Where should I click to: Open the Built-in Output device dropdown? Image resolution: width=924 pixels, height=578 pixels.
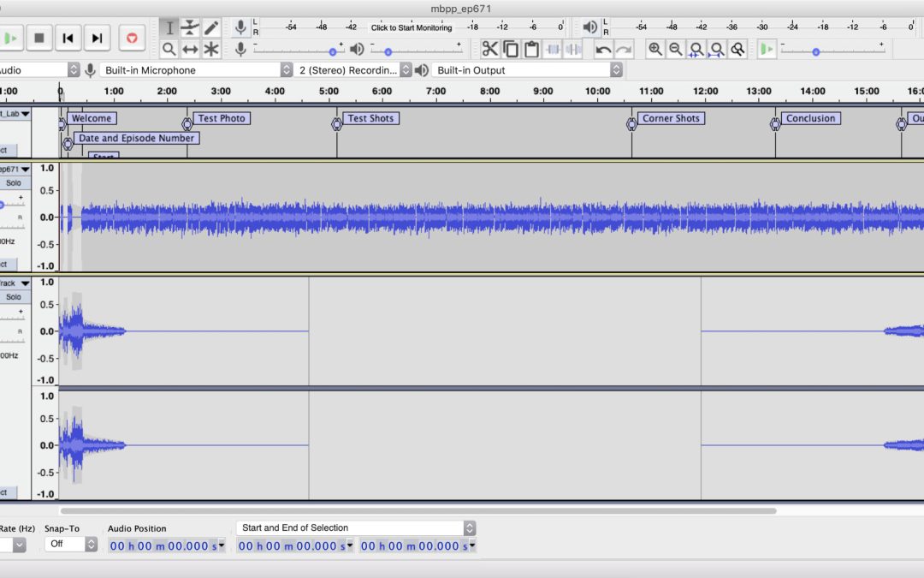click(x=526, y=70)
